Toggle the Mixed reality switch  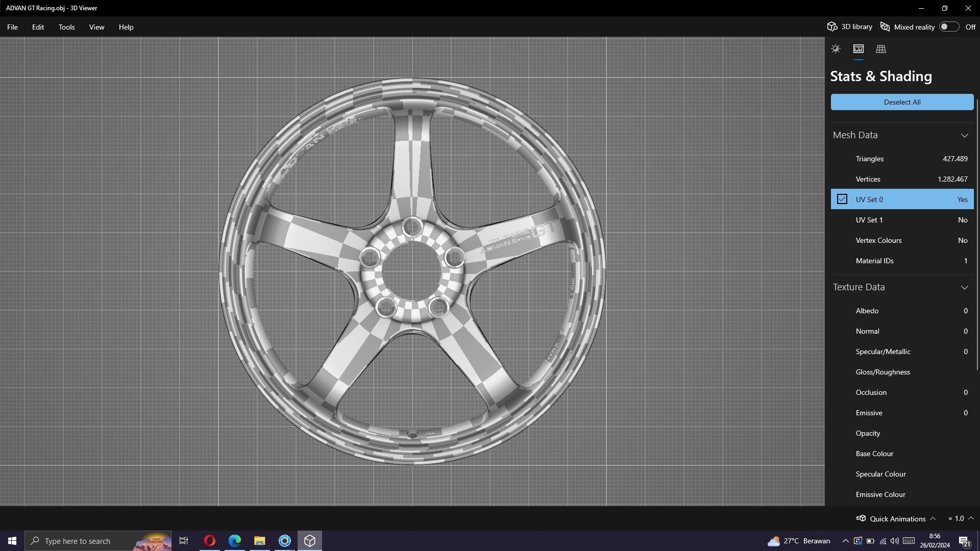click(948, 27)
